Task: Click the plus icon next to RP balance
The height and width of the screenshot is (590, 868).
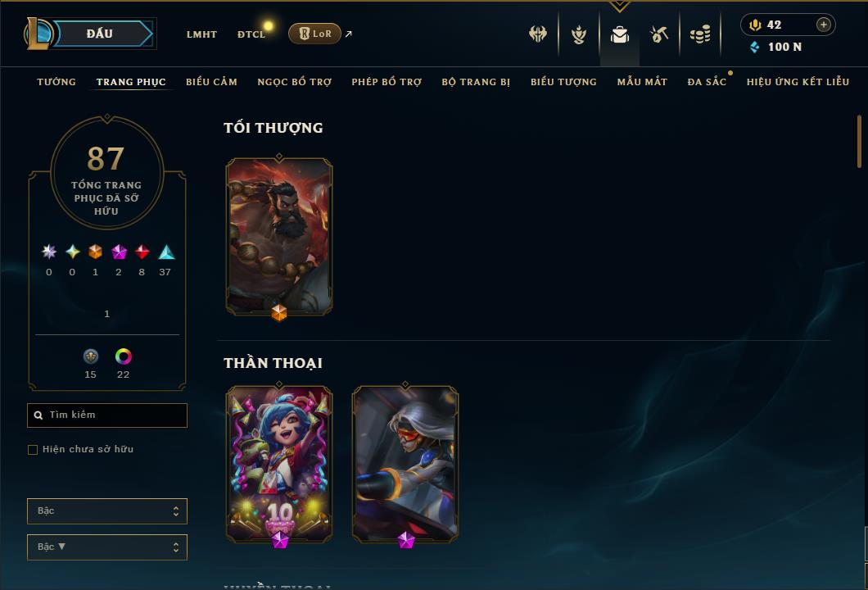Action: point(824,25)
